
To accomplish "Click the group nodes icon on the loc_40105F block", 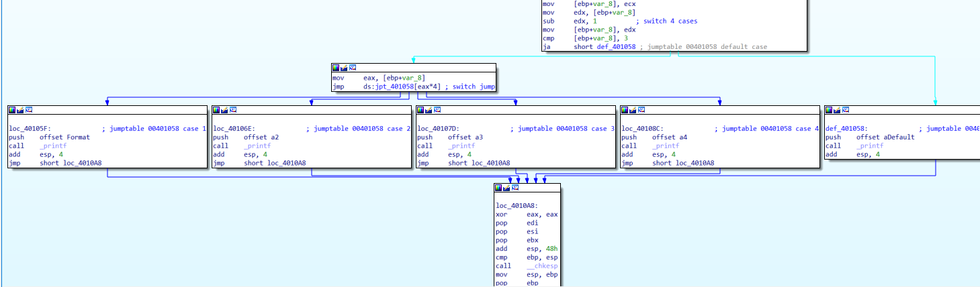I will 29,109.
